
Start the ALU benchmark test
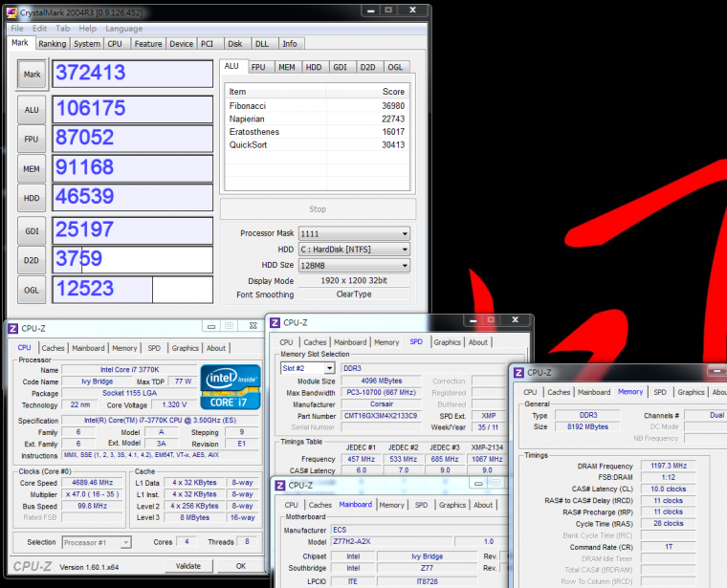(32, 110)
